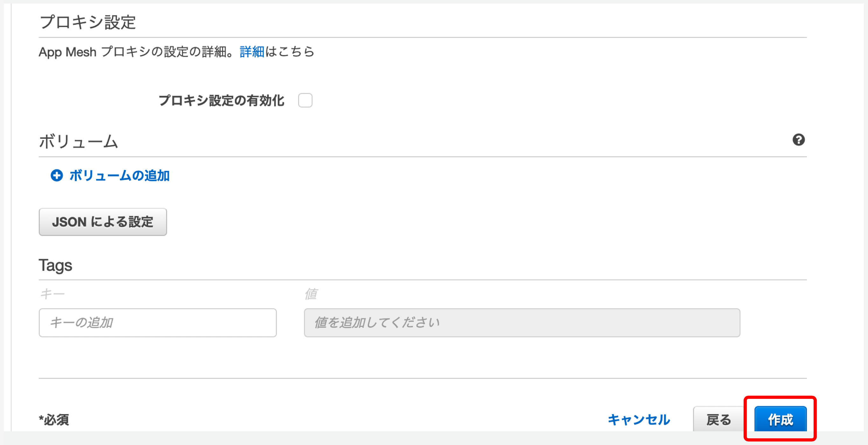Click the 値を追加してください value field
The height and width of the screenshot is (445, 868).
(521, 323)
